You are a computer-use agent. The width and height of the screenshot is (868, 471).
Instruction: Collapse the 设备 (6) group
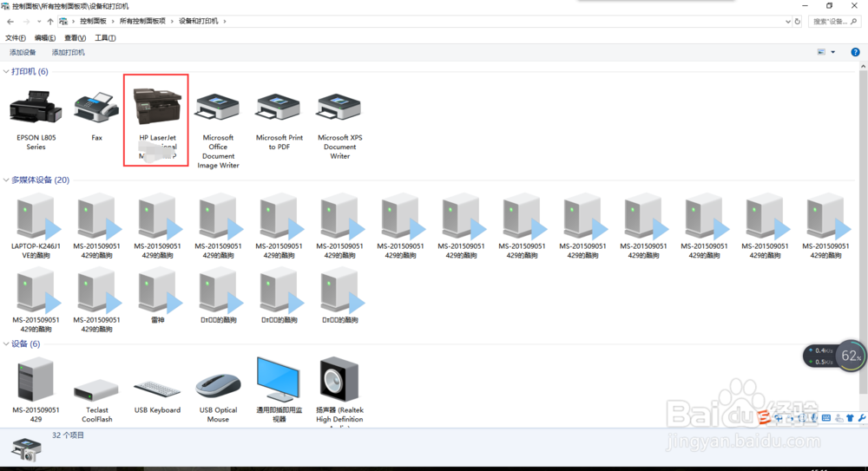6,343
